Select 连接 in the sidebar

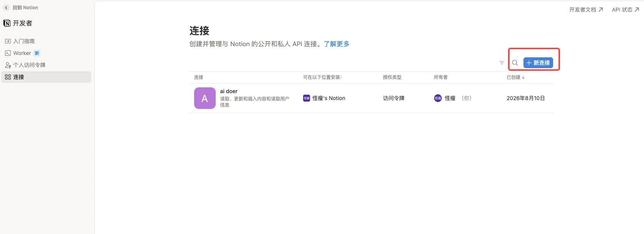click(46, 77)
